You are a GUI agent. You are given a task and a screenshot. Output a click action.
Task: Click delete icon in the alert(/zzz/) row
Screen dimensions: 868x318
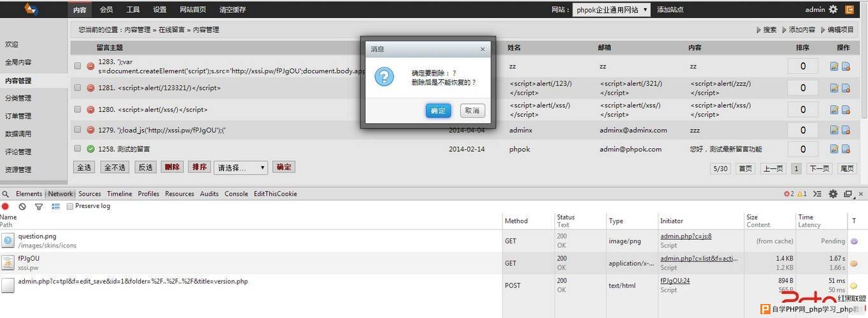pyautogui.click(x=846, y=88)
